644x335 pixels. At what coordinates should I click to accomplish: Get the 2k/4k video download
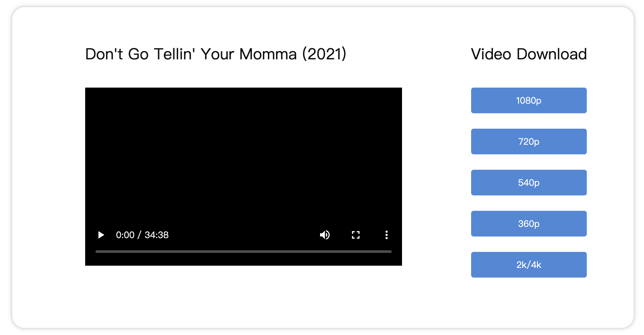(529, 265)
